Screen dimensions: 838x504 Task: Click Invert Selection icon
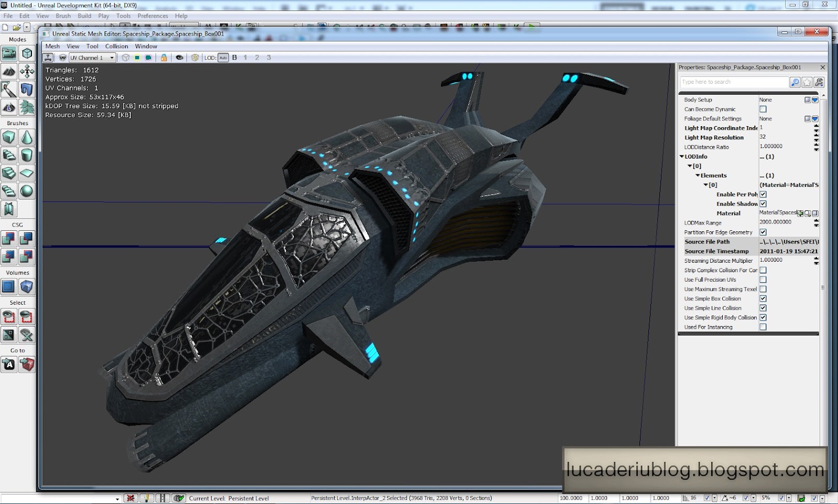9,334
